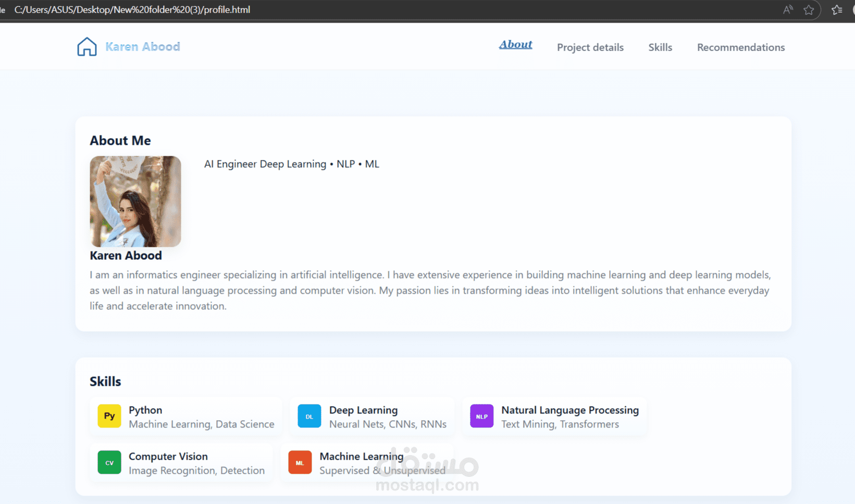Select the Python skill title
The image size is (855, 504).
pyautogui.click(x=145, y=410)
